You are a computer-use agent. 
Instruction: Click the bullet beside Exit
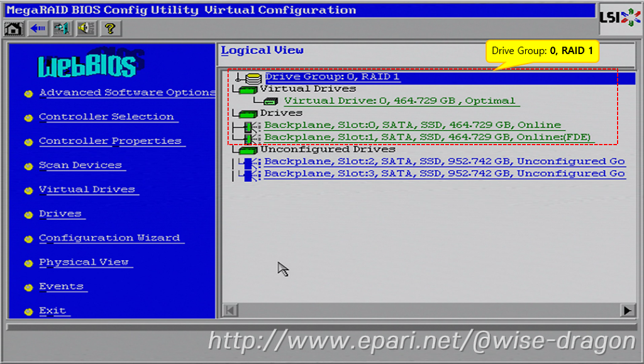pyautogui.click(x=28, y=312)
